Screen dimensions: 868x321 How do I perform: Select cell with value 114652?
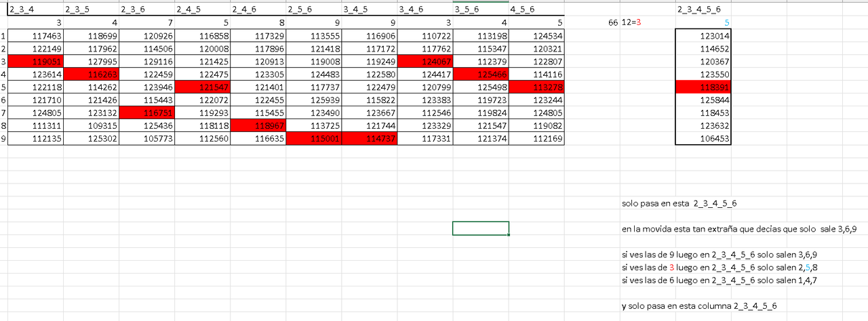point(703,48)
